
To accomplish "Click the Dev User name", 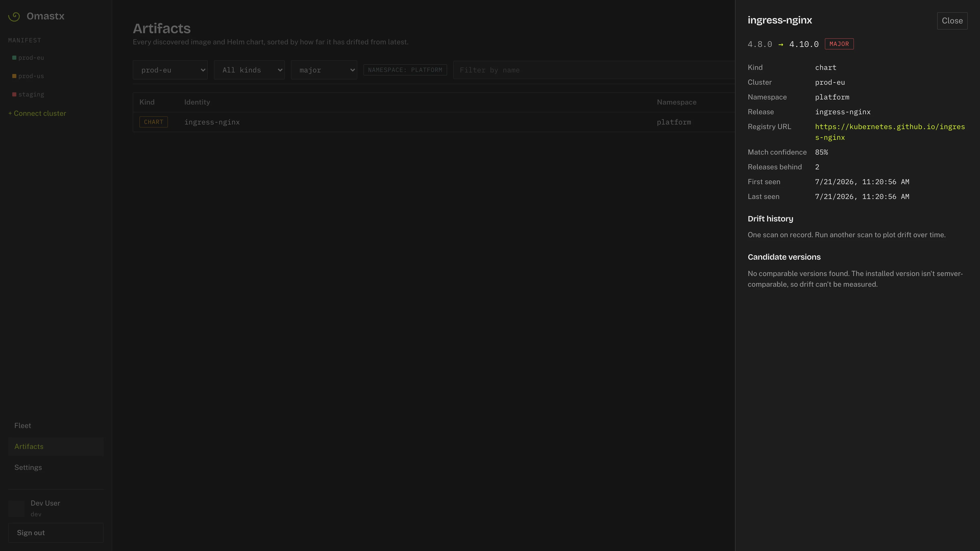I will coord(45,503).
